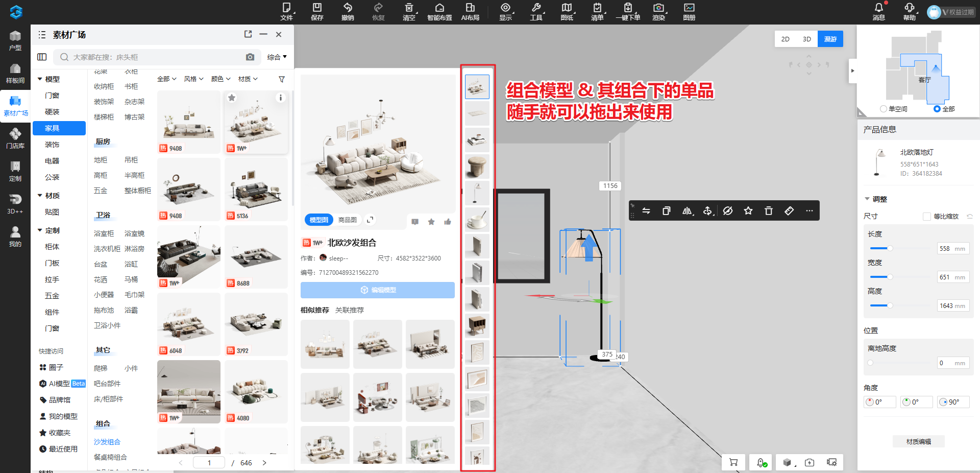The width and height of the screenshot is (980, 473).
Task: Open 收藏夹 favorites quick access
Action: tap(55, 433)
